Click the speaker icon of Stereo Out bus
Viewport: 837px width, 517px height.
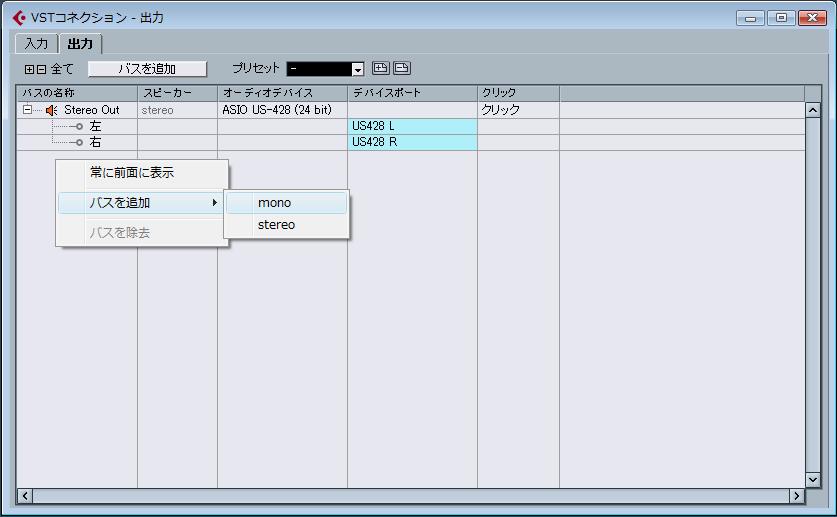[x=51, y=110]
